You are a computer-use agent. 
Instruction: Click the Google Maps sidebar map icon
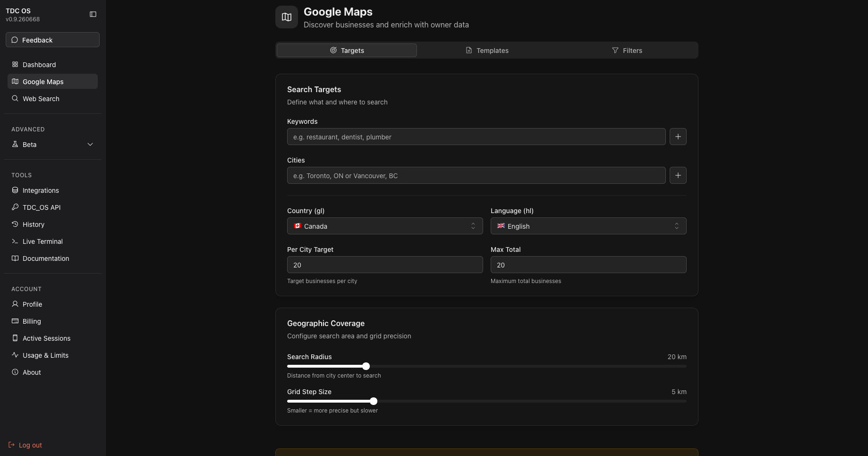pos(15,82)
